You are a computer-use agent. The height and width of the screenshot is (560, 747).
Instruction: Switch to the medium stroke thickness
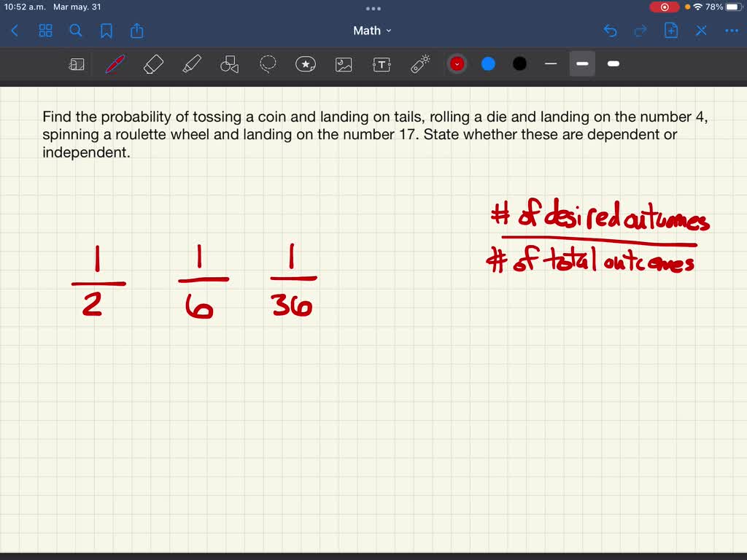coord(581,63)
